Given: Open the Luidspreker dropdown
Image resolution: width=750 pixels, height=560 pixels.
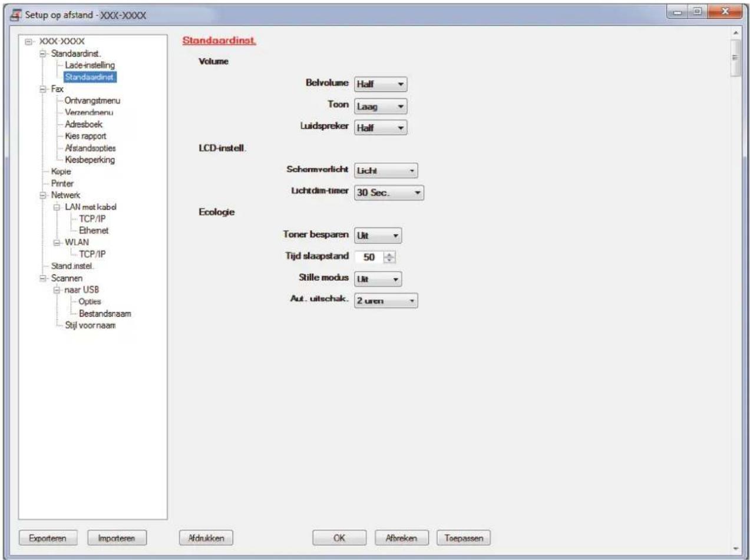Looking at the screenshot, I should pyautogui.click(x=380, y=128).
